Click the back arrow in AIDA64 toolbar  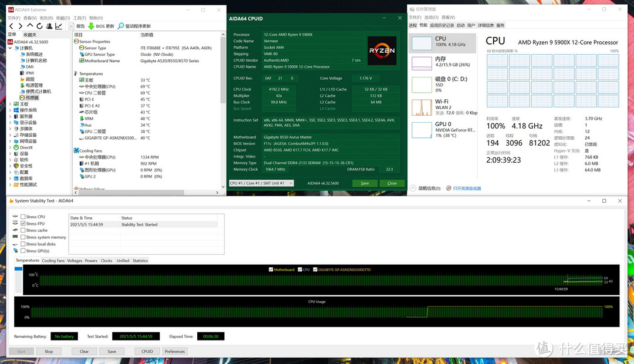(11, 26)
